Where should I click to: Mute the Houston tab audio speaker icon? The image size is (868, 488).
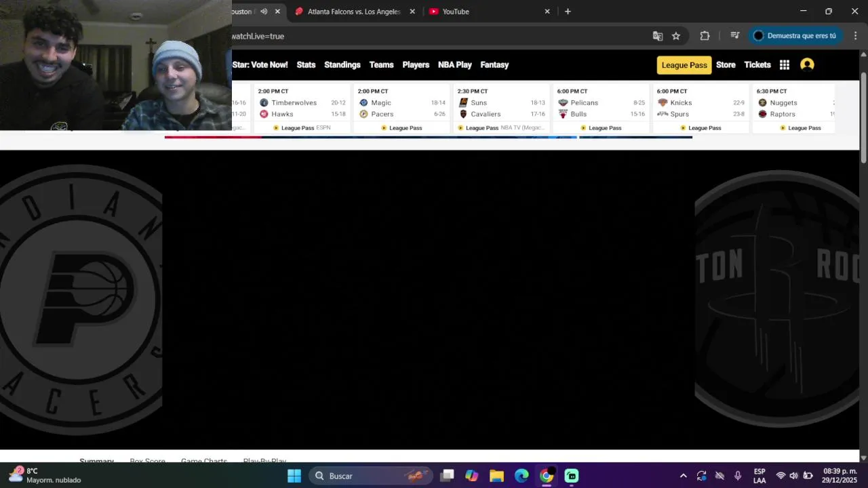point(264,12)
